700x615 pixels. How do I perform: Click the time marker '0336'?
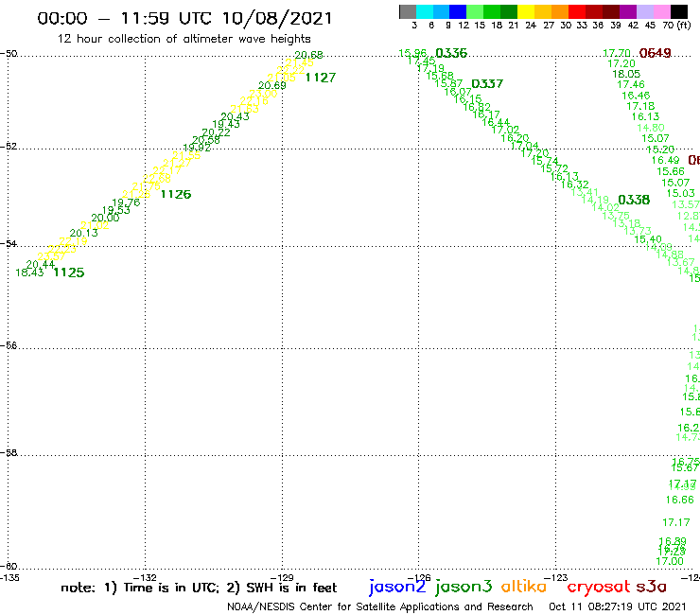(x=451, y=53)
